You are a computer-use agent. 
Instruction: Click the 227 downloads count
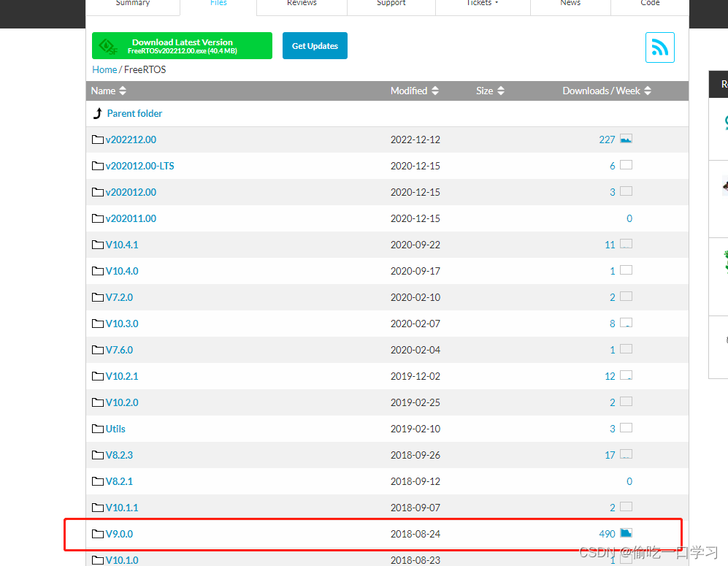(x=607, y=139)
